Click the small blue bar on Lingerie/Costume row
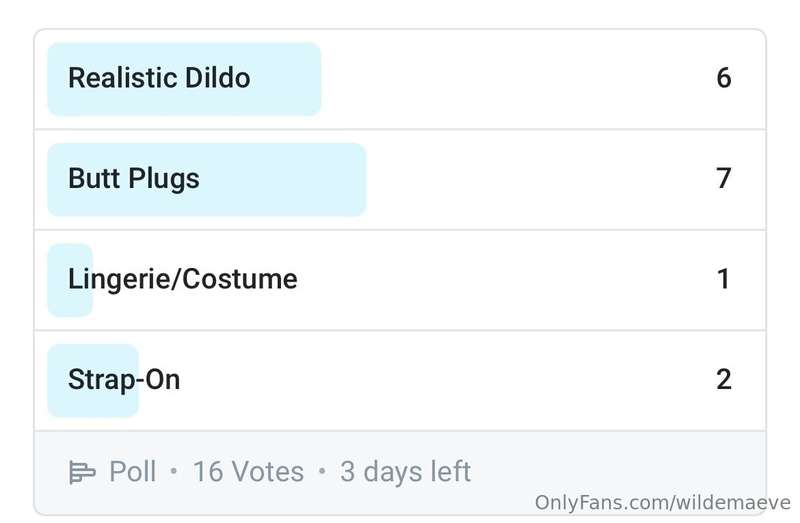This screenshot has height=523, width=800. point(70,280)
